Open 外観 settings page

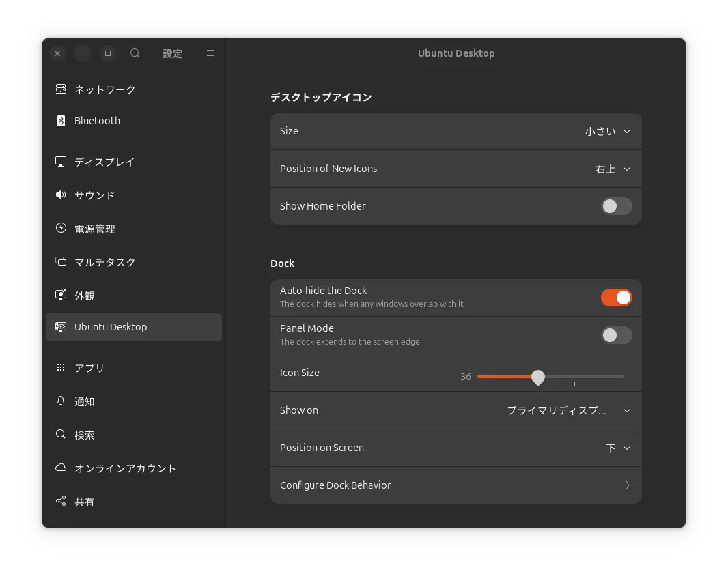click(134, 296)
